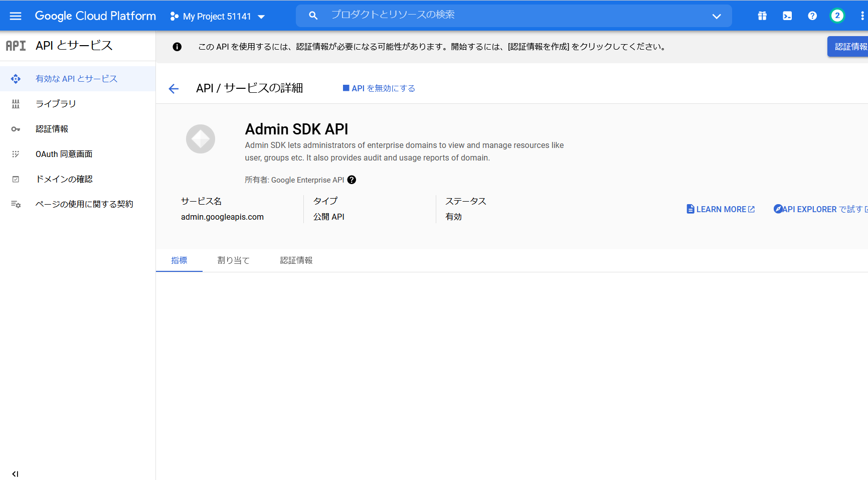
Task: Click the 所有者: Google Enterprise API text
Action: 294,180
